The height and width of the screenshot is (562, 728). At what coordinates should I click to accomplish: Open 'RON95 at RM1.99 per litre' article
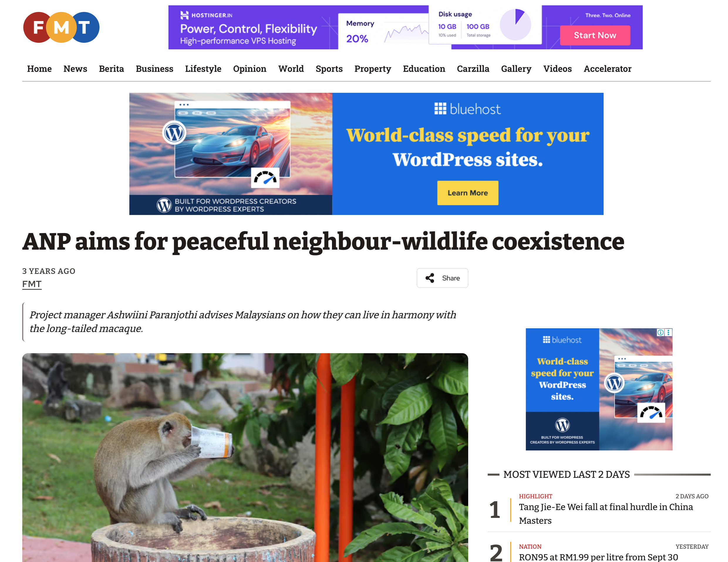click(598, 557)
